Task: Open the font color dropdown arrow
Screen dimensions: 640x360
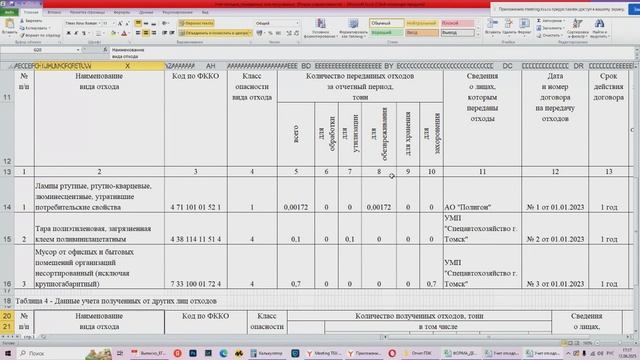Action: [129, 33]
